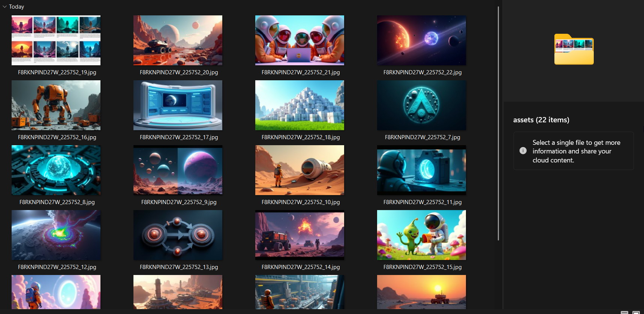This screenshot has height=314, width=644.
Task: Select the sunset rover silhouette thumbnail
Action: (421, 292)
